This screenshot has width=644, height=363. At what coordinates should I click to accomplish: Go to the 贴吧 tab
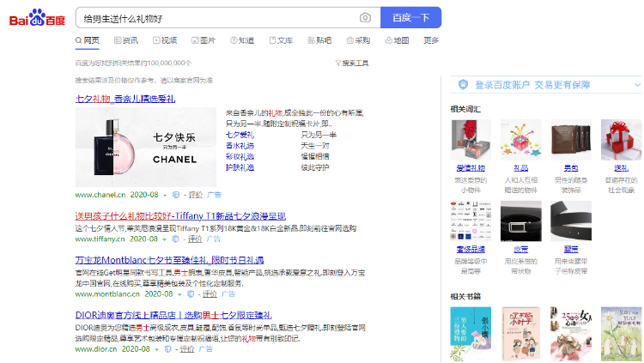coord(319,40)
